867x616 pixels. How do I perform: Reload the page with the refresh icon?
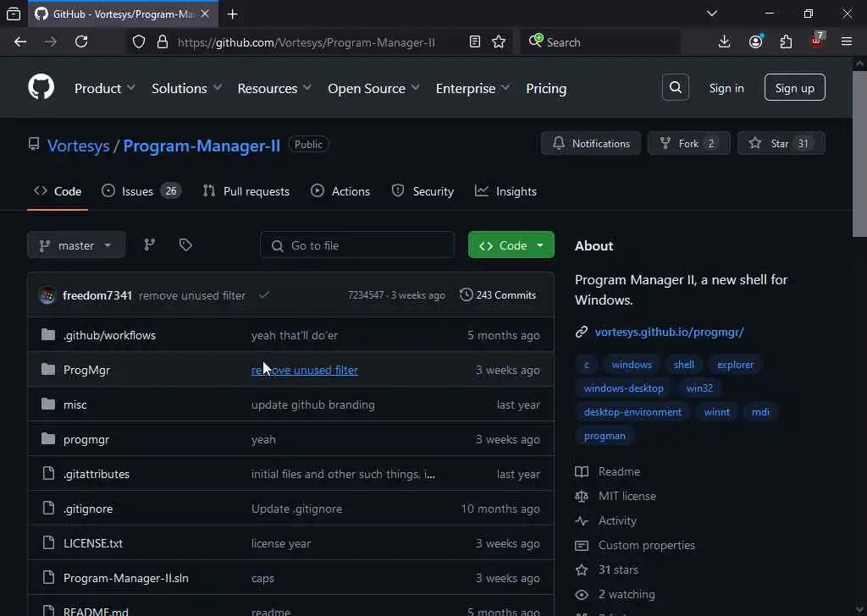click(x=81, y=41)
